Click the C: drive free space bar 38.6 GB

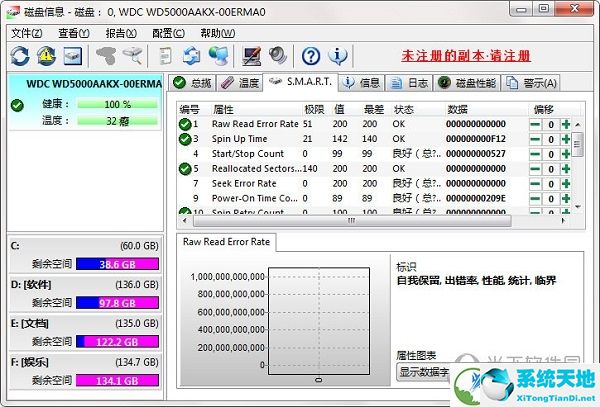click(117, 264)
